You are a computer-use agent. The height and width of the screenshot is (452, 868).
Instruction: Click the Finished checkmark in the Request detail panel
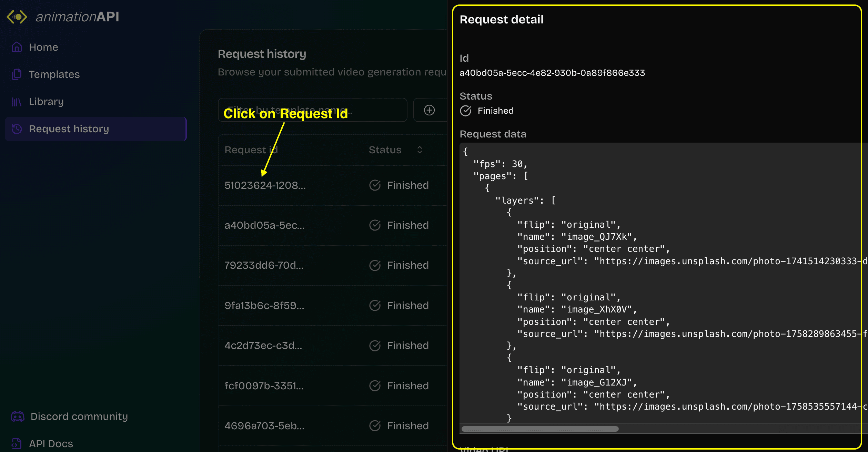click(x=465, y=111)
